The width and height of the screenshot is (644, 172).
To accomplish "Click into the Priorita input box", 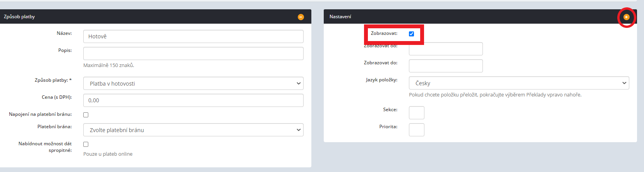I will (416, 130).
